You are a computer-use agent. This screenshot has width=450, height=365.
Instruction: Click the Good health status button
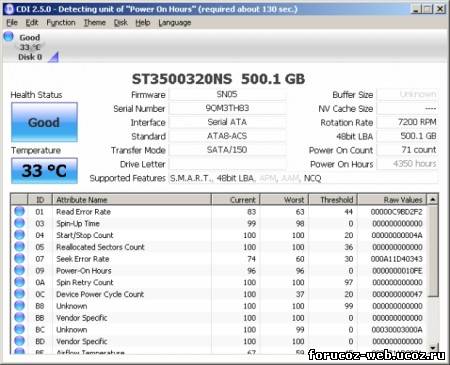pos(44,122)
